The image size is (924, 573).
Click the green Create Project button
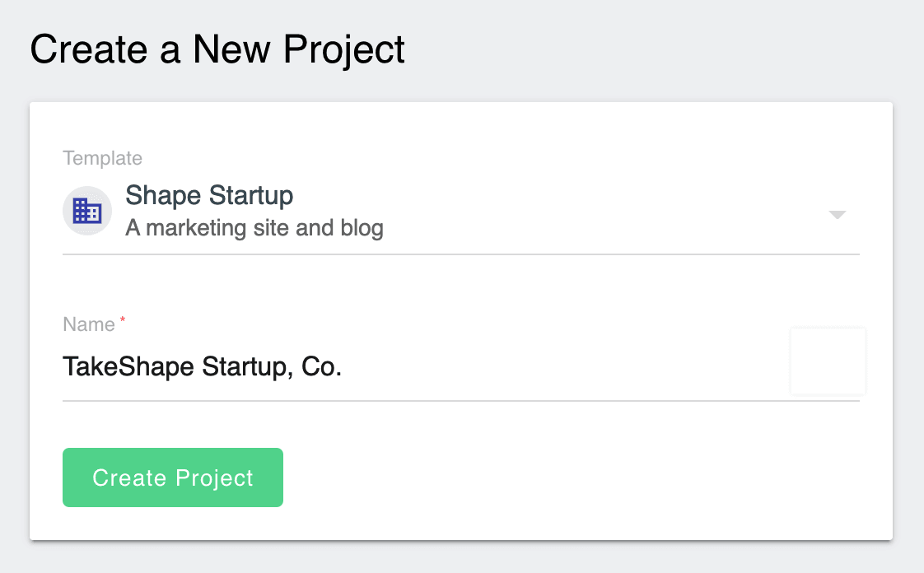173,477
